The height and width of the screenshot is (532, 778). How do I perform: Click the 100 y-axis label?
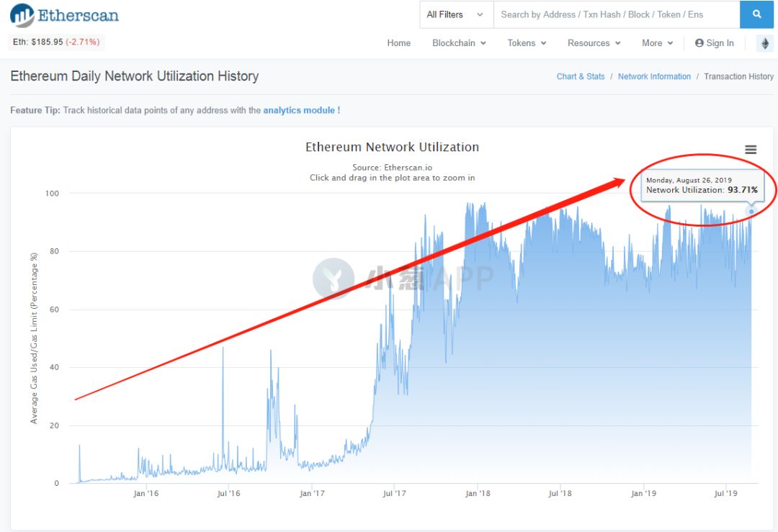[x=52, y=194]
